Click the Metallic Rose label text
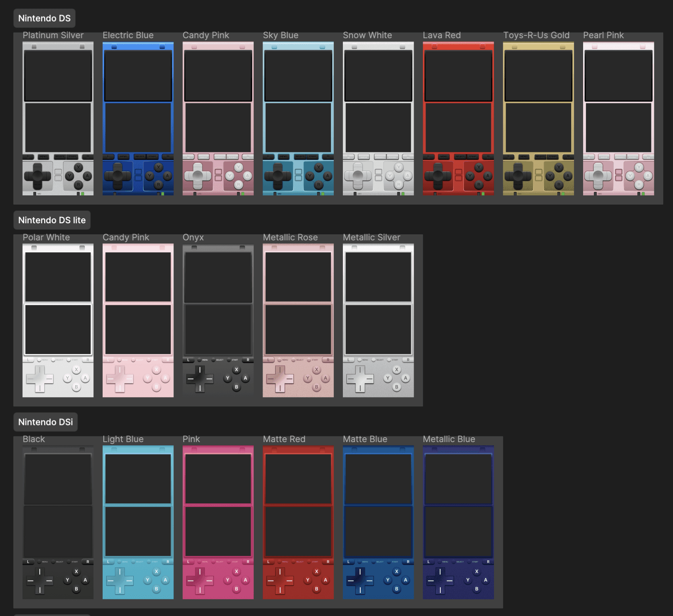Image resolution: width=673 pixels, height=616 pixels. point(290,237)
